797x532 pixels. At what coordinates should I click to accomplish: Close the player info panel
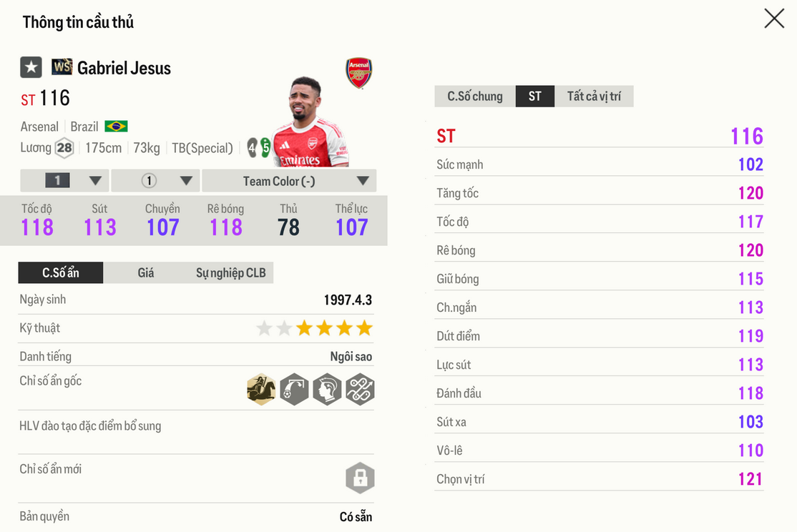point(774,19)
